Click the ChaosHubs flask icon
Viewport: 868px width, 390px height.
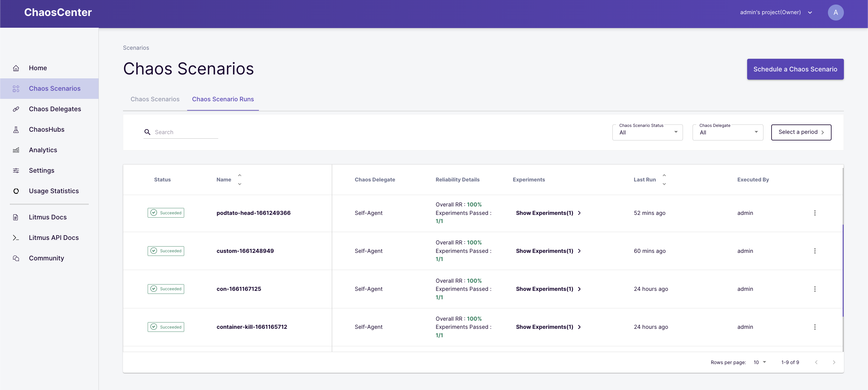(16, 130)
